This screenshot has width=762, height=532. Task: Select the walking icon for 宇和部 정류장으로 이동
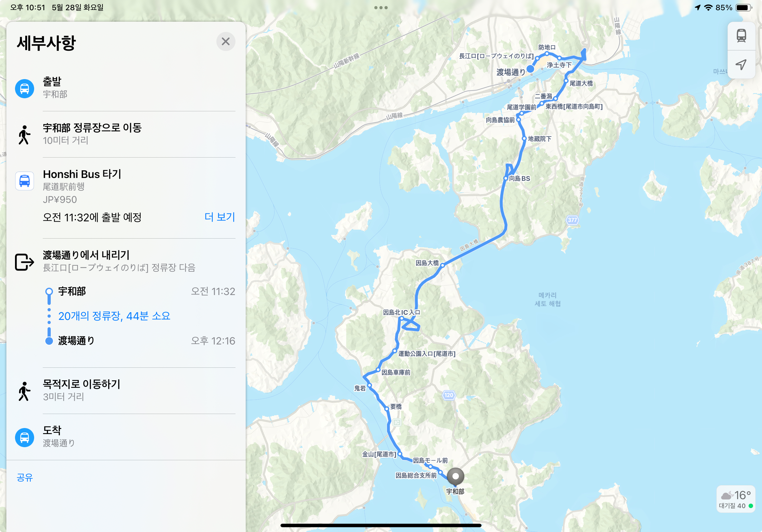click(x=24, y=135)
